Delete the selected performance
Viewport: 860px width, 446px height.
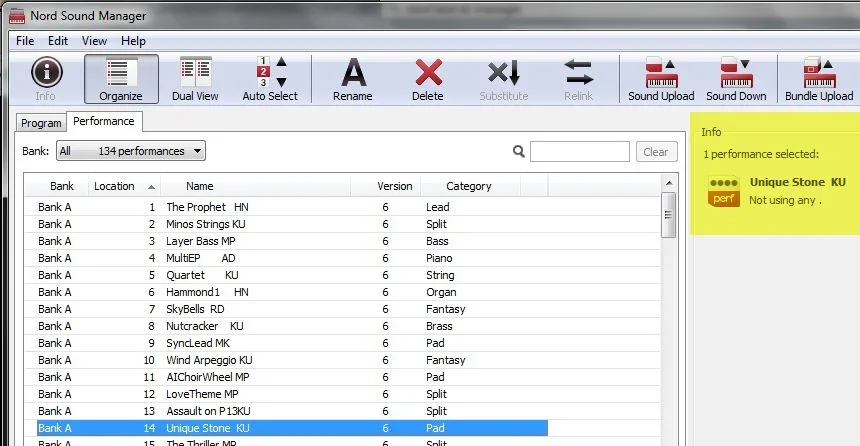tap(428, 80)
